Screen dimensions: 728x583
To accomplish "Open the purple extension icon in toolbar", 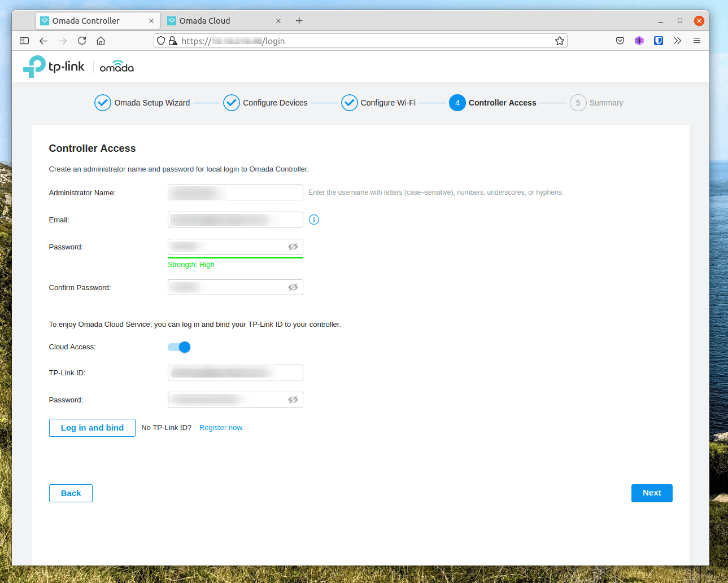I will click(x=639, y=41).
